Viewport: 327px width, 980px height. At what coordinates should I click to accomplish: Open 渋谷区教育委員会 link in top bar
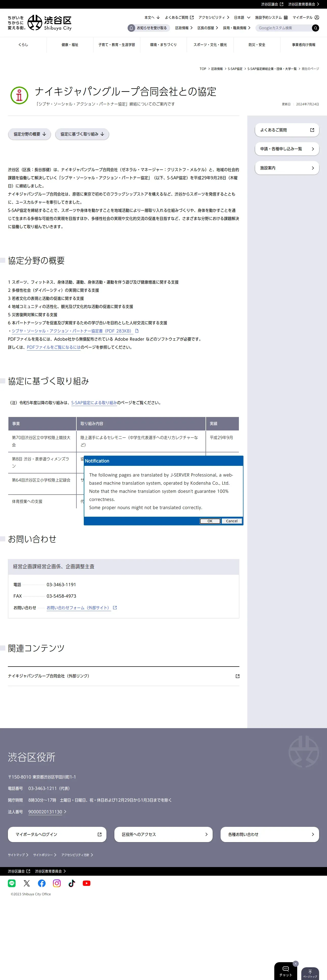[x=304, y=4]
